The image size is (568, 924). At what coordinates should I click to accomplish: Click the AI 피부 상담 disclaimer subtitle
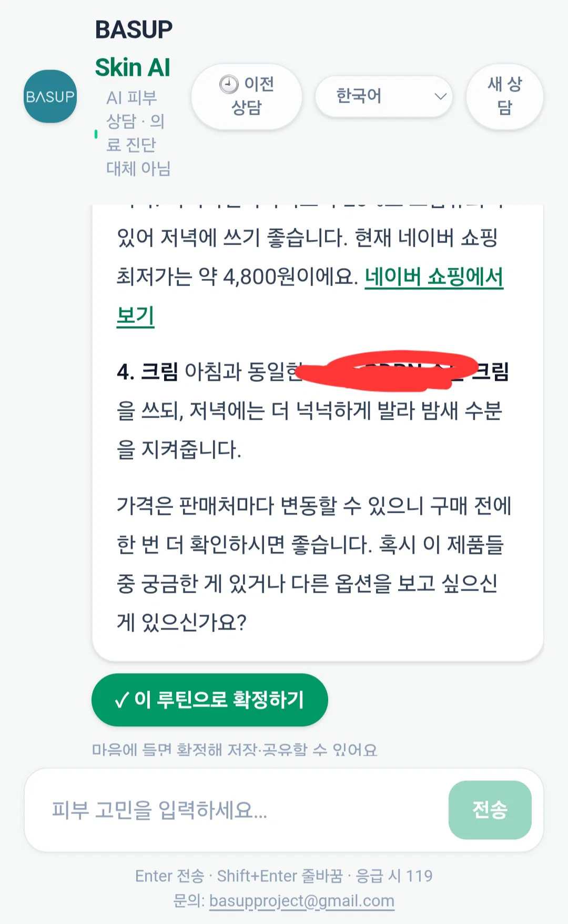click(x=138, y=133)
